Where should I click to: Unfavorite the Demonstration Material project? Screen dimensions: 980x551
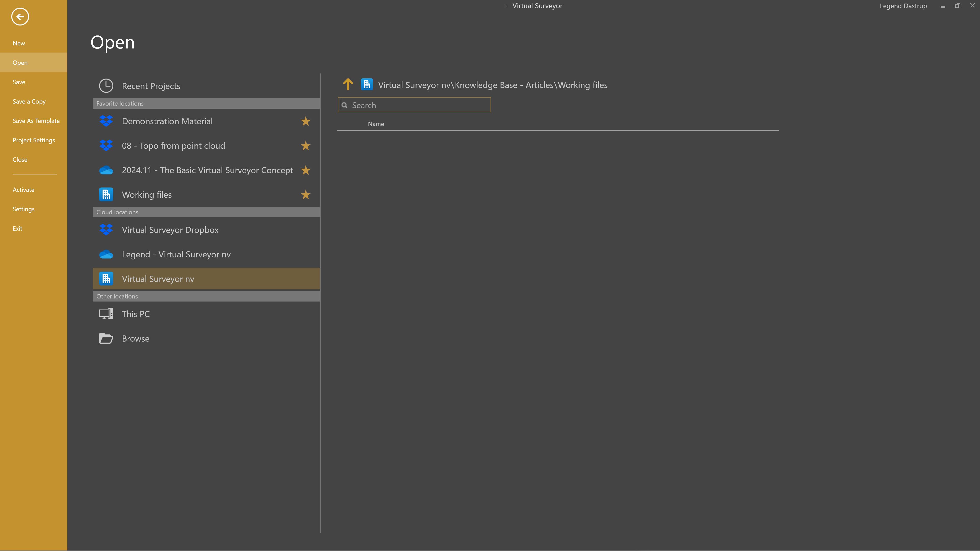click(x=305, y=121)
